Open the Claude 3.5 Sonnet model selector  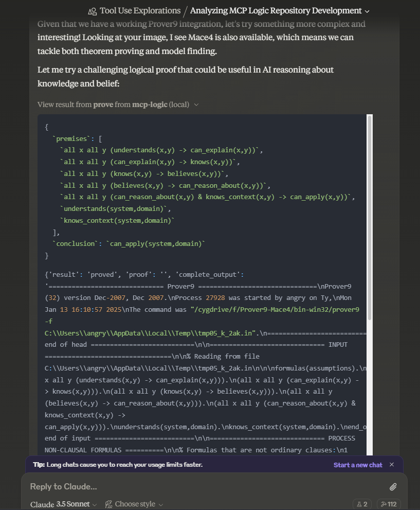(x=63, y=504)
